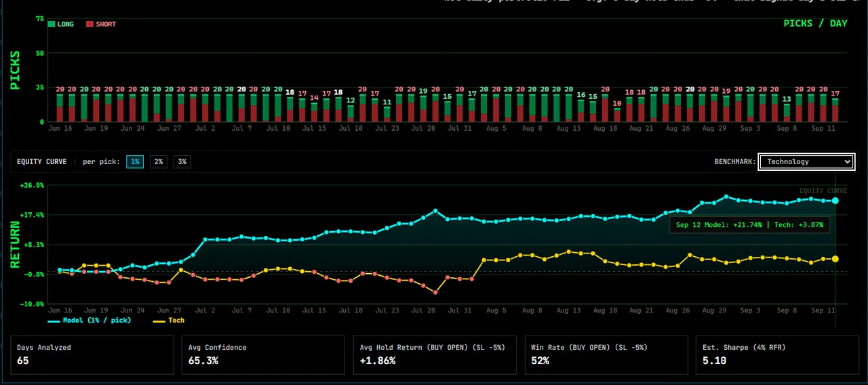Click the PICKS / DAY chart title
This screenshot has width=868, height=385.
coord(815,23)
